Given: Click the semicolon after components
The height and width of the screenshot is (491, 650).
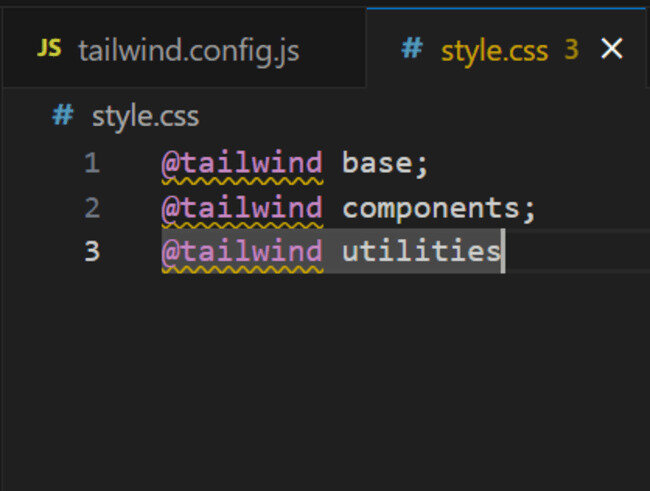Looking at the screenshot, I should pos(530,209).
